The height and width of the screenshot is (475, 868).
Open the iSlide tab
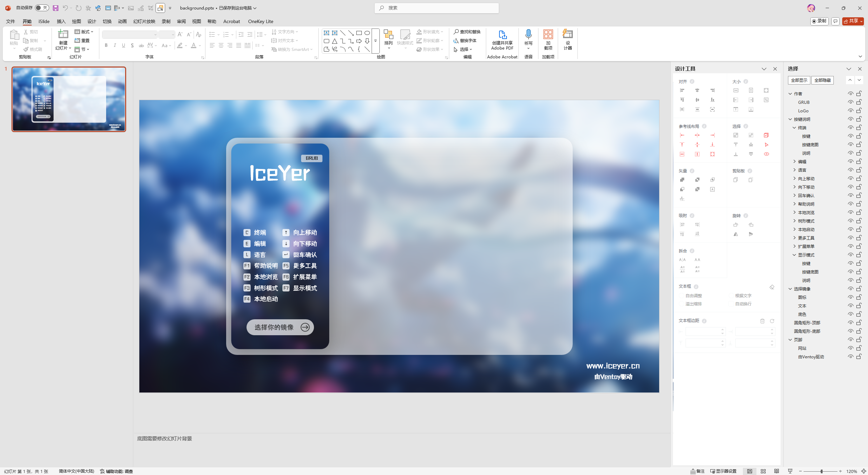pyautogui.click(x=44, y=21)
